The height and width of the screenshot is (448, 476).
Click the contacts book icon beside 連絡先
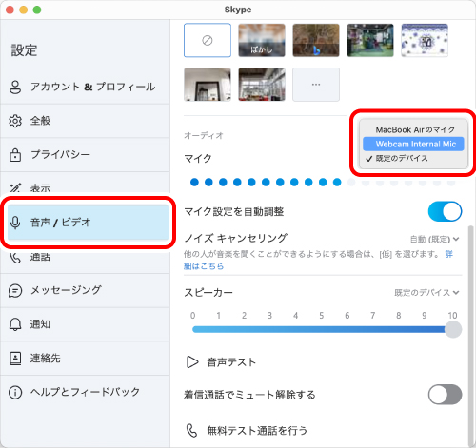[15, 359]
